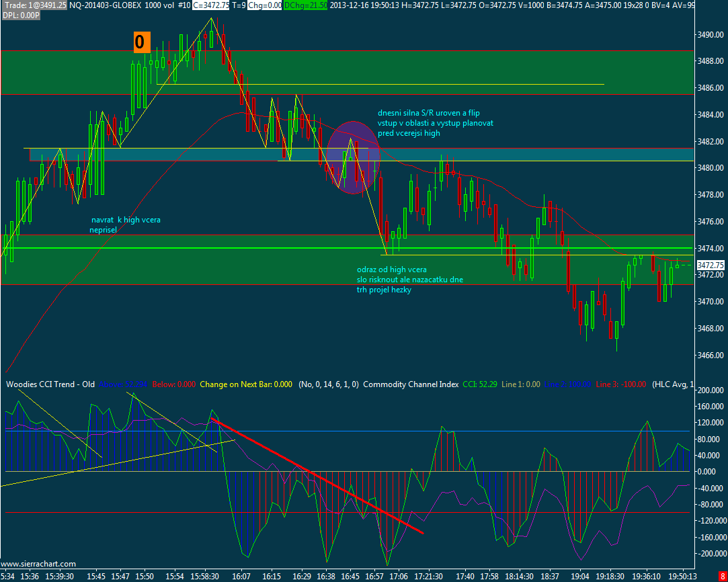The image size is (728, 582).
Task: Click the Line 3: -100.00 label
Action: pyautogui.click(x=621, y=384)
